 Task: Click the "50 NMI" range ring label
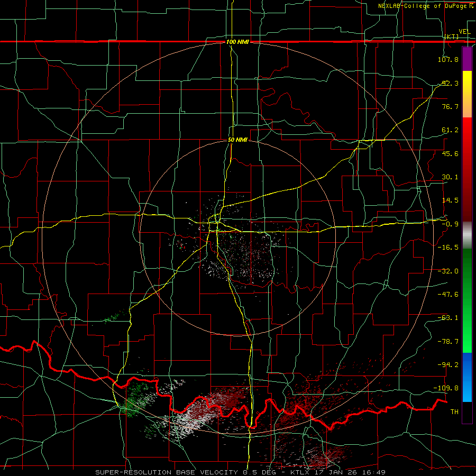(x=237, y=140)
